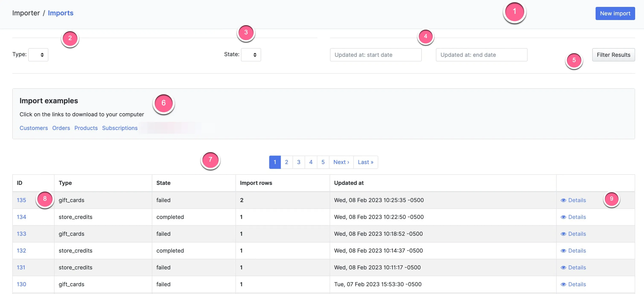This screenshot has height=294, width=644.
Task: Click the eye icon for import 134
Action: click(x=563, y=217)
